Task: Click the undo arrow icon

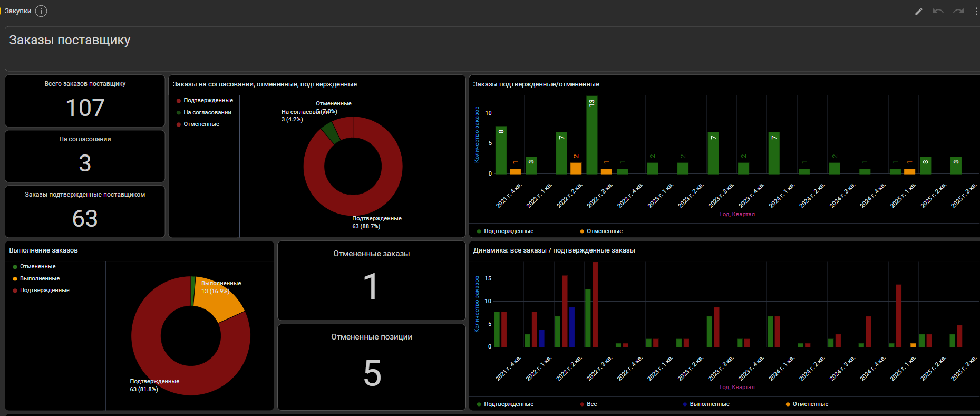Action: 938,12
